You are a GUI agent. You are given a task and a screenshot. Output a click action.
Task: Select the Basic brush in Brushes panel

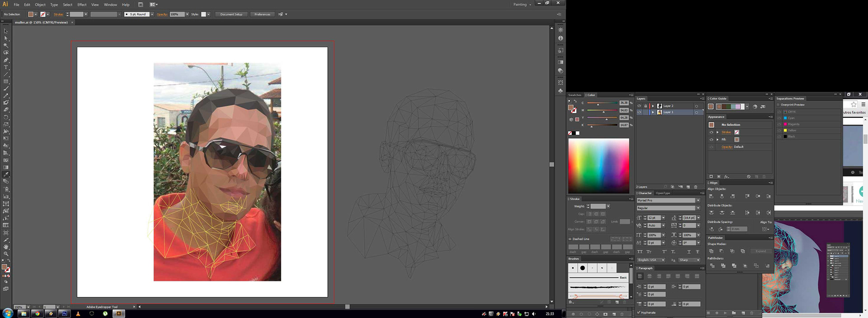click(x=599, y=277)
